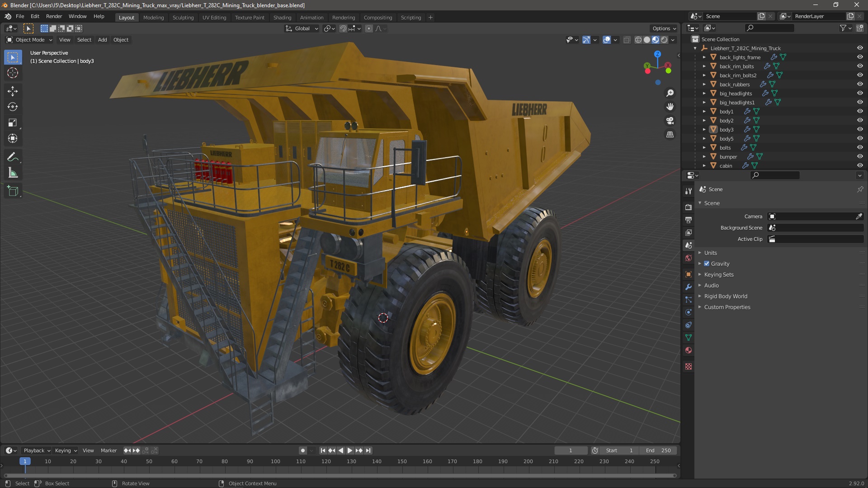
Task: Open the Global transform orientation dropdown
Action: coord(302,28)
